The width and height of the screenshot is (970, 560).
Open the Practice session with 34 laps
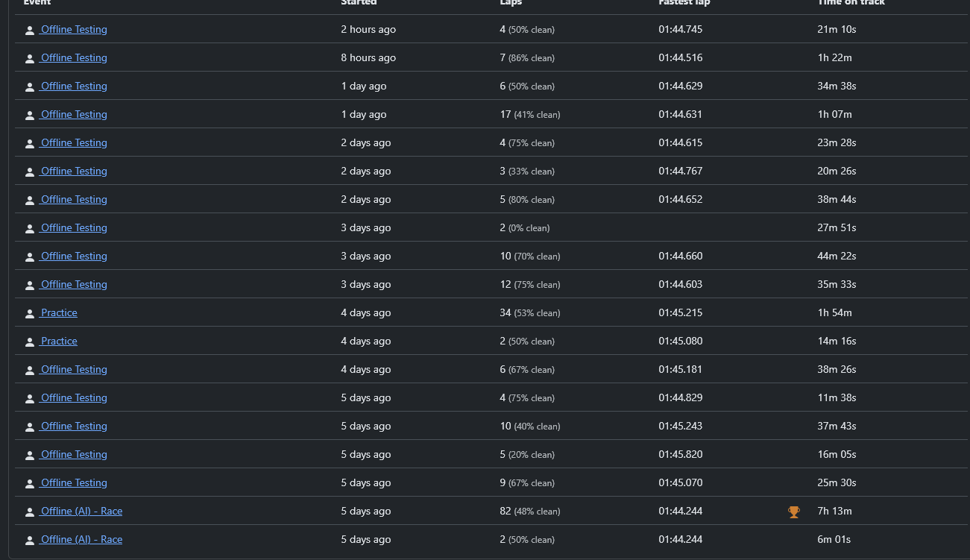coord(58,312)
